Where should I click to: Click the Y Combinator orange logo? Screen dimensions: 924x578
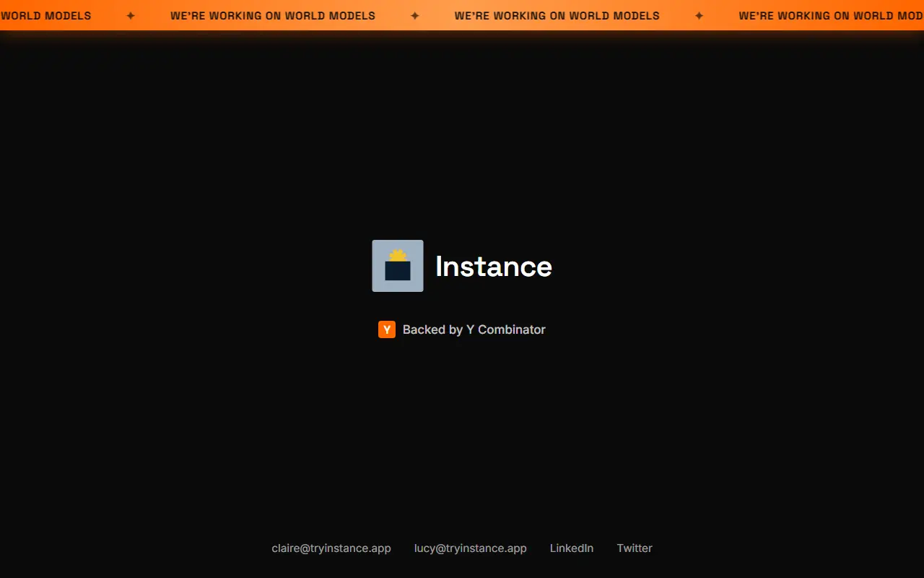(387, 329)
